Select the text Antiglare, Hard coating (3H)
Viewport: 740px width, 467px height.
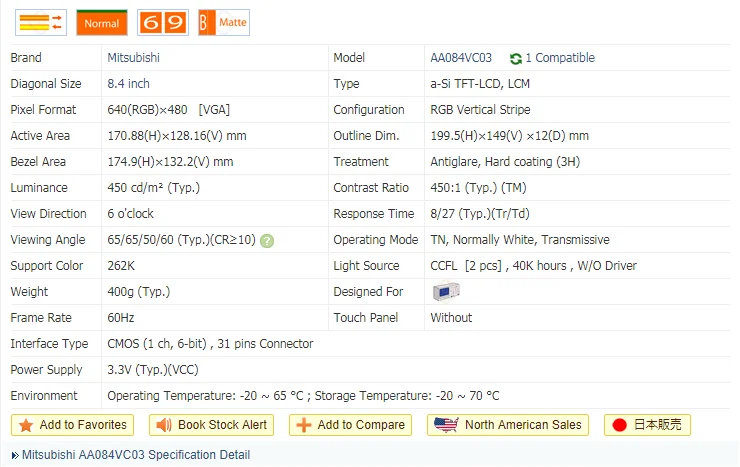505,162
